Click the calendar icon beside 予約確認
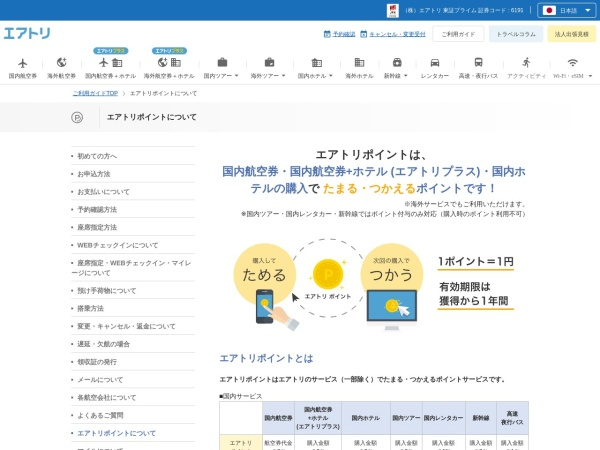This screenshot has height=450, width=600. click(x=327, y=34)
